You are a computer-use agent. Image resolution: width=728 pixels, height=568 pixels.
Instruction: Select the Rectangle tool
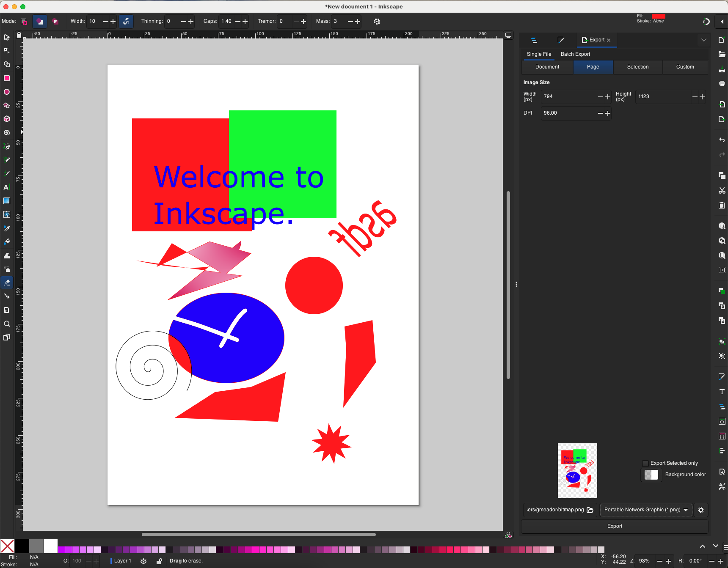click(x=7, y=78)
